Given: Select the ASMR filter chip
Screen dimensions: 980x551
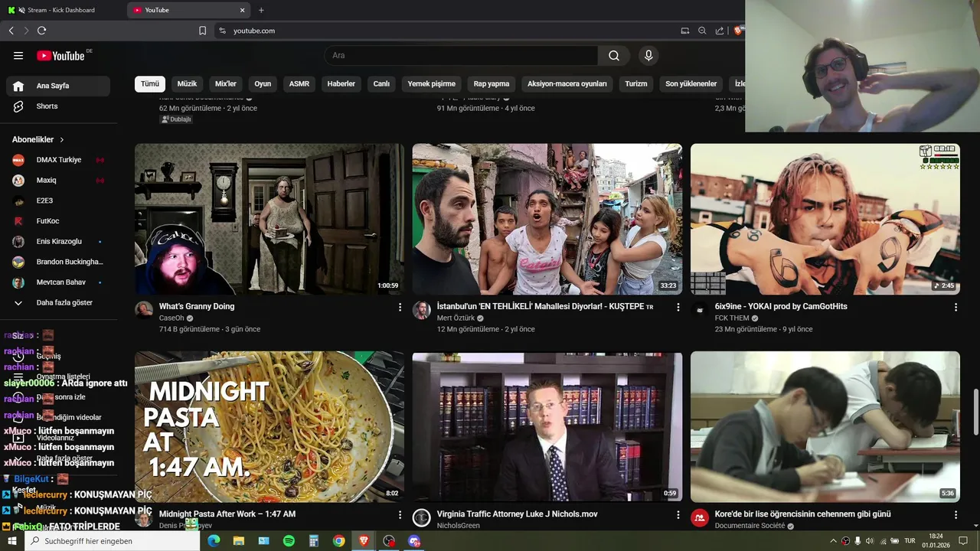Looking at the screenshot, I should [299, 84].
